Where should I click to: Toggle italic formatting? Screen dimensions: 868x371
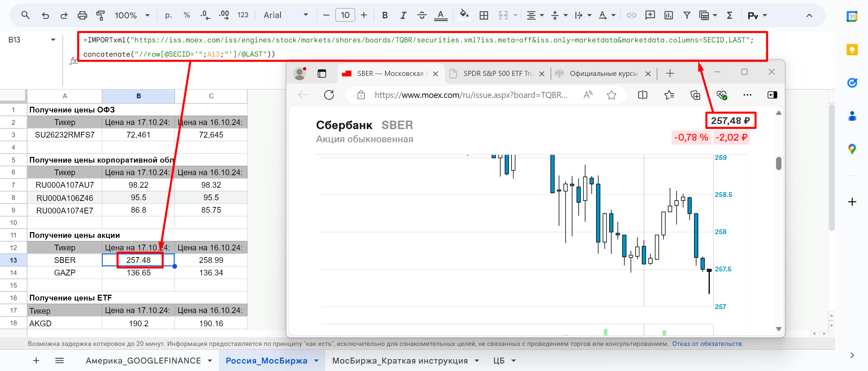tap(403, 15)
